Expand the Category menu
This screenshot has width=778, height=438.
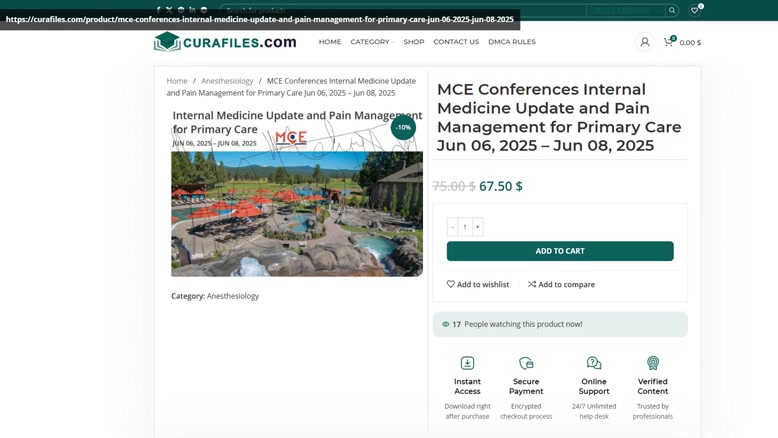pos(372,42)
